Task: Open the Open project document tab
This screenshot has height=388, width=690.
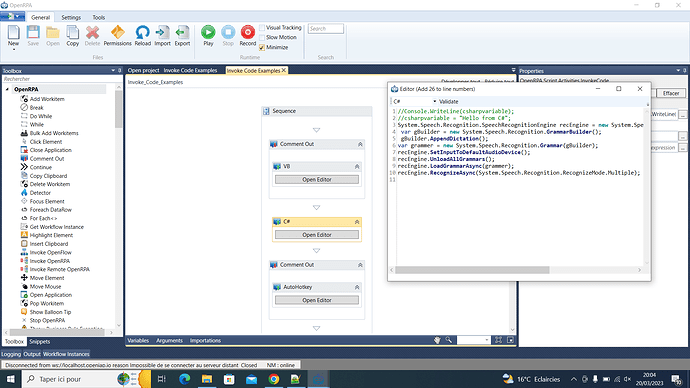Action: [143, 70]
